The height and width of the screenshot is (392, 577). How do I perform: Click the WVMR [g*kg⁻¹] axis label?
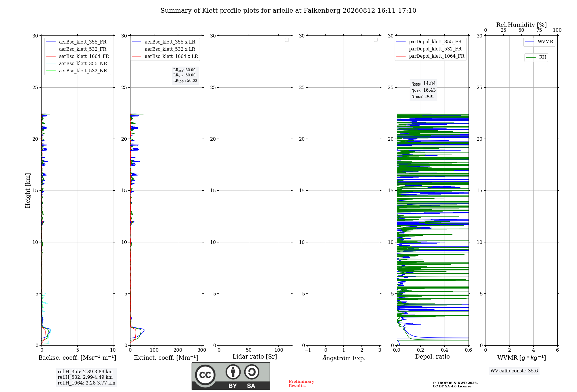[x=522, y=358]
